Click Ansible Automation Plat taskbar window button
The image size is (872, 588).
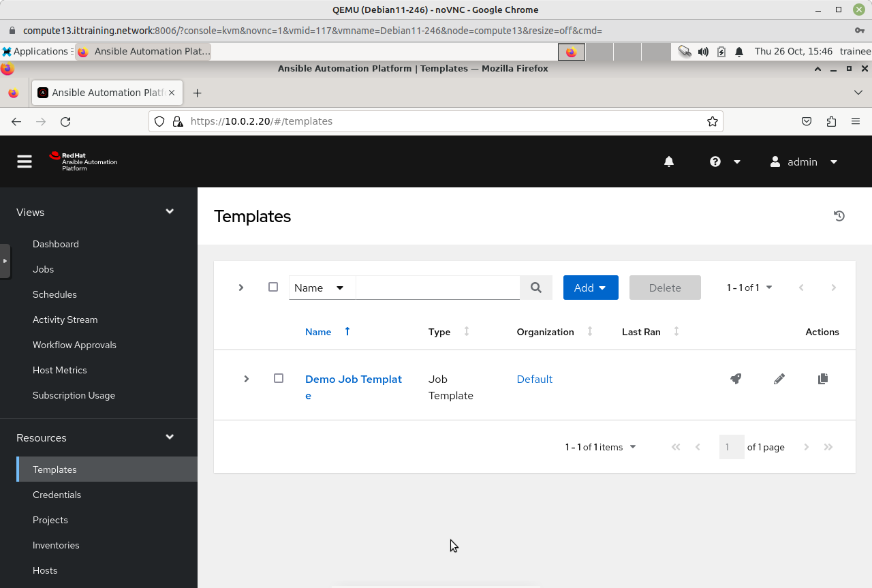pos(143,51)
